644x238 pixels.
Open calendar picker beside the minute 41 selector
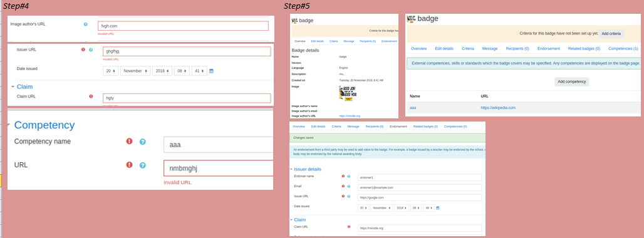coord(212,71)
